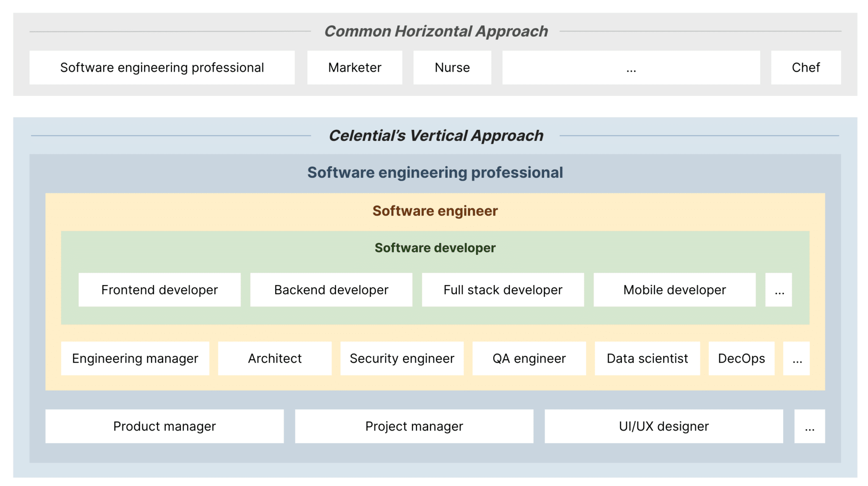Select the UI/UX designer box
868x486 pixels.
click(664, 426)
